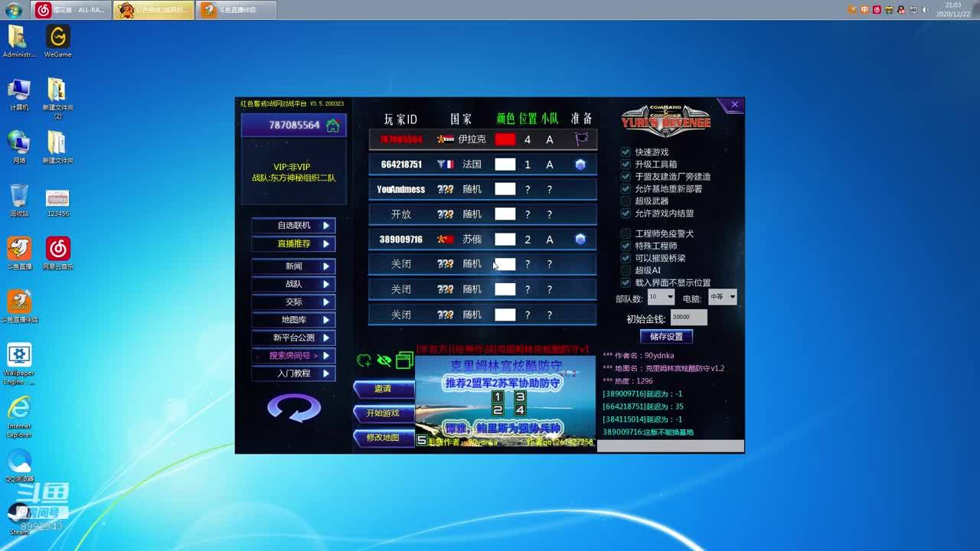The image size is (980, 551).
Task: Enable the 超级AI checkbox
Action: click(626, 270)
